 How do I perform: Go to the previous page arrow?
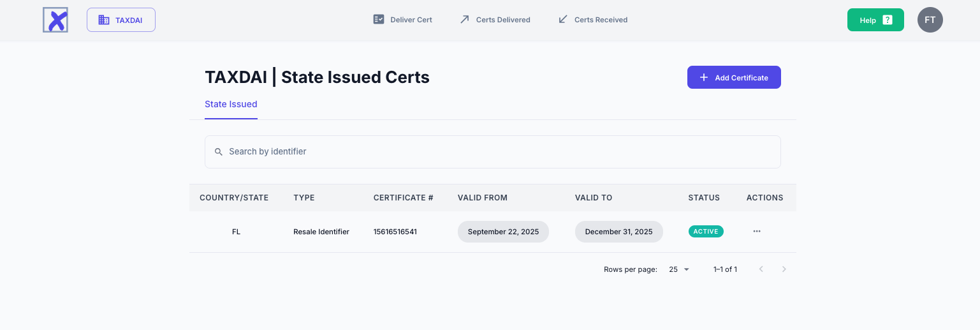(x=761, y=269)
